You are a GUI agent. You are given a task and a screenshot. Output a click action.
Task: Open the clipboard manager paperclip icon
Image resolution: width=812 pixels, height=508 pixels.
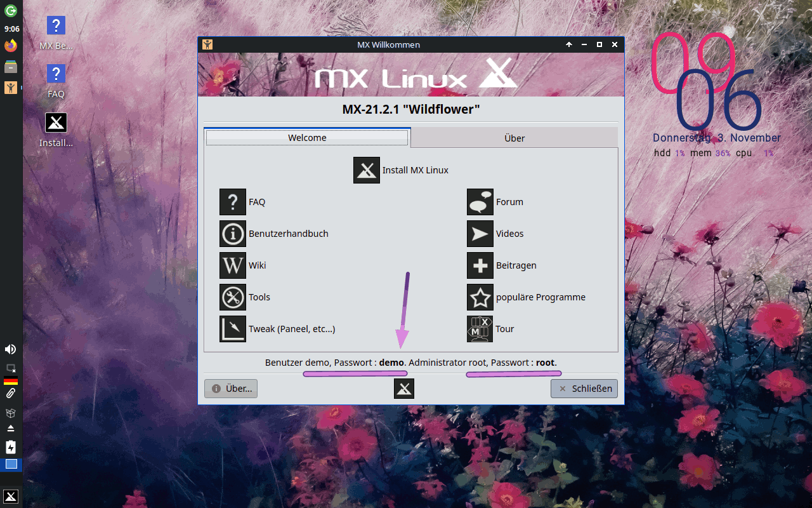click(11, 394)
